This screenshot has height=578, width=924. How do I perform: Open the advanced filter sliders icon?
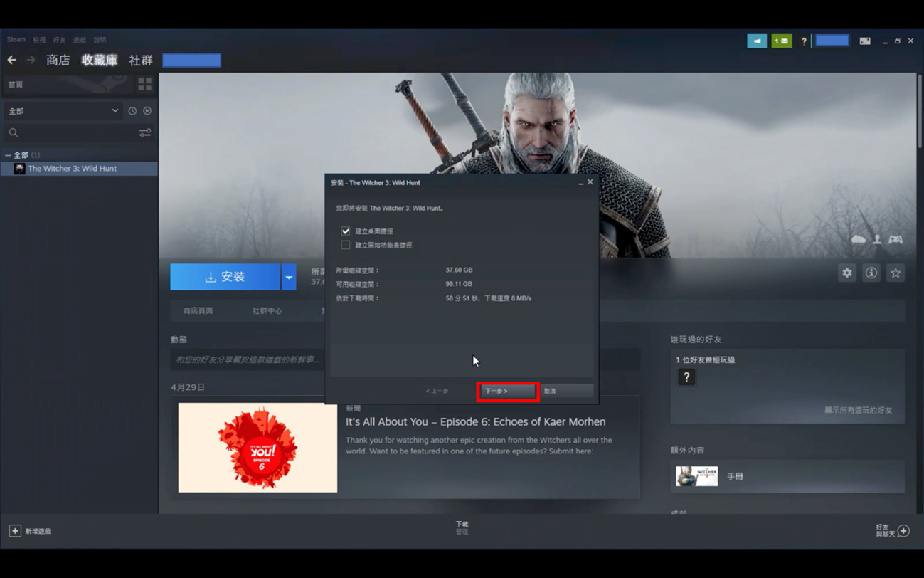[145, 133]
